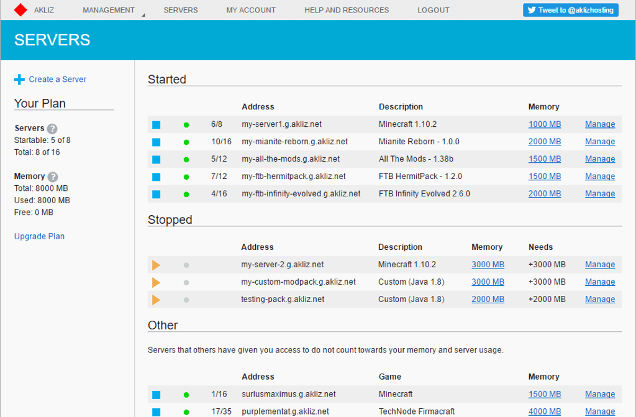Image resolution: width=636 pixels, height=417 pixels.
Task: Stop the surlusmaximus.g.akliz.net server
Action: (156, 394)
